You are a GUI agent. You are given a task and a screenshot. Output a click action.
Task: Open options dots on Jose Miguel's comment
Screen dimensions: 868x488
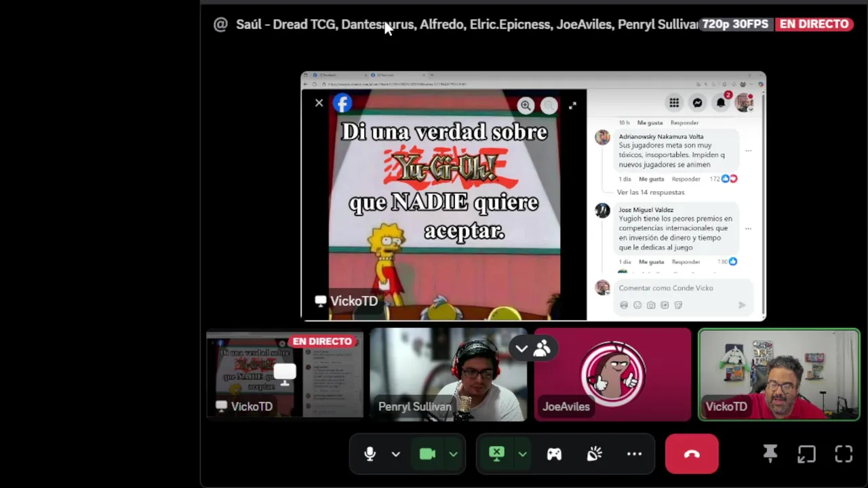pyautogui.click(x=748, y=228)
